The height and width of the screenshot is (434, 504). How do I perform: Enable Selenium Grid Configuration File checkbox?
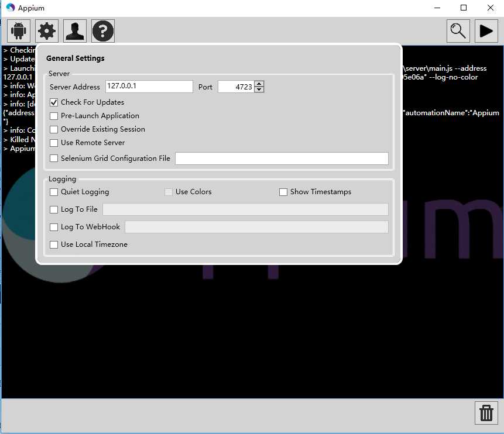pos(54,159)
